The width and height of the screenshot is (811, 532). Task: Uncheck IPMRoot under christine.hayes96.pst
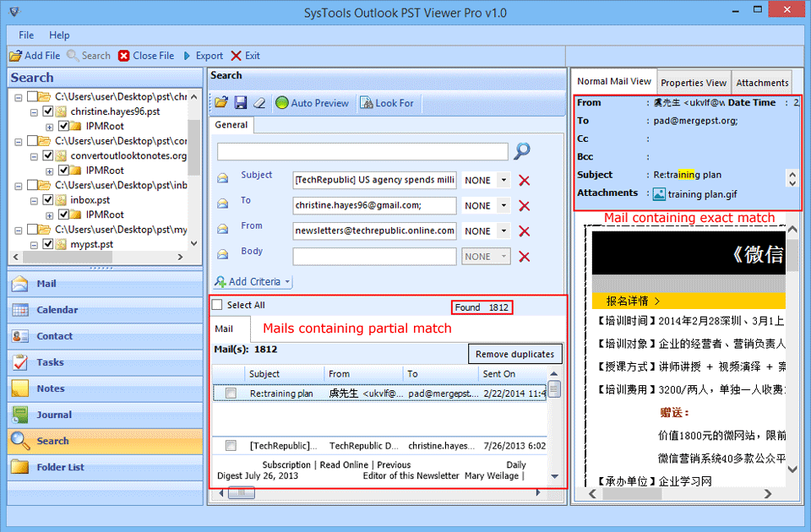[x=63, y=126]
